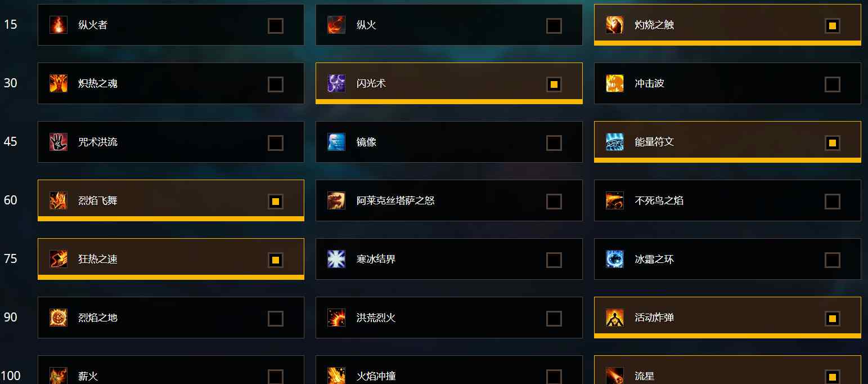
Task: Click the 阿莱克丝塔萨之怒 dragon icon
Action: 336,200
